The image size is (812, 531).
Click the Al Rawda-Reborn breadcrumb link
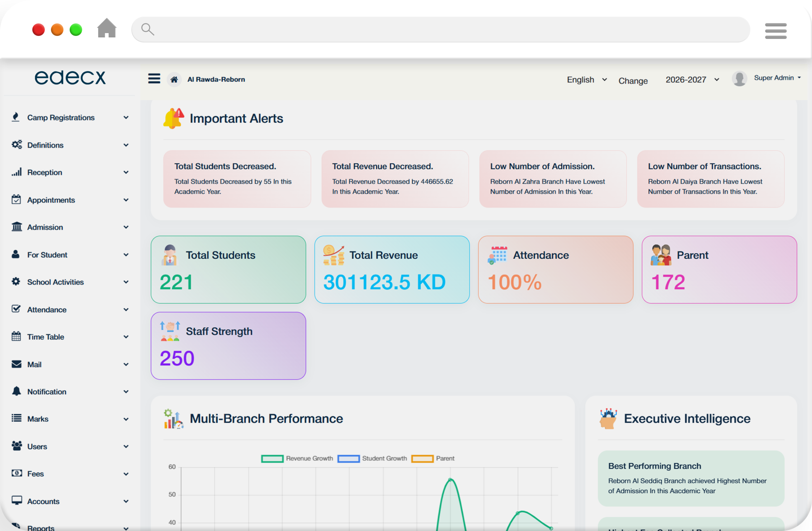216,79
